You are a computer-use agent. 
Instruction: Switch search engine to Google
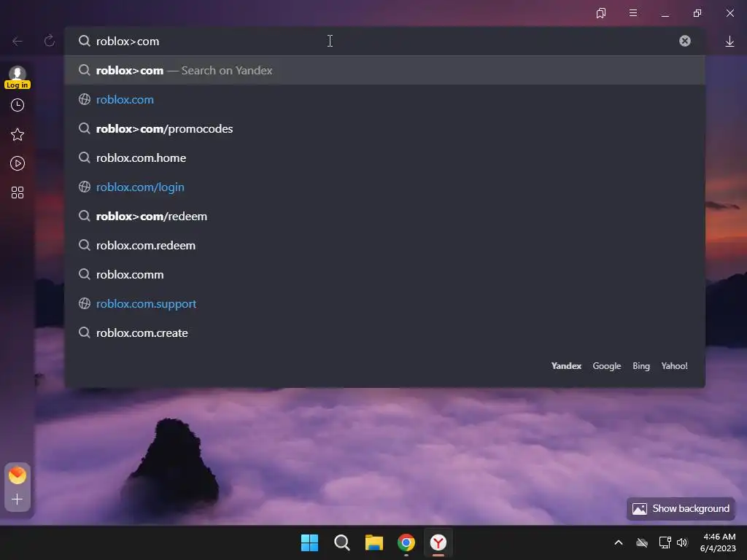pos(606,366)
